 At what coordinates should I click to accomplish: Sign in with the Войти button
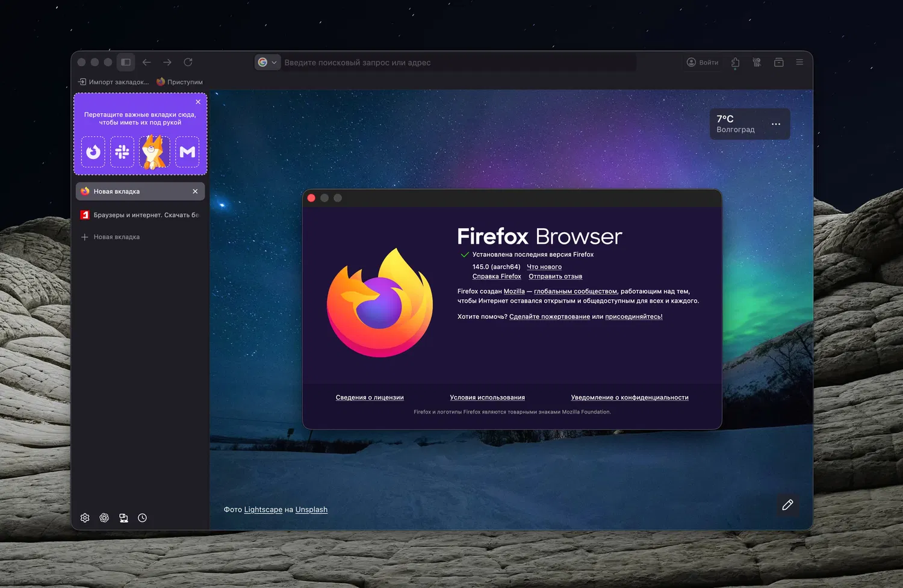click(703, 63)
